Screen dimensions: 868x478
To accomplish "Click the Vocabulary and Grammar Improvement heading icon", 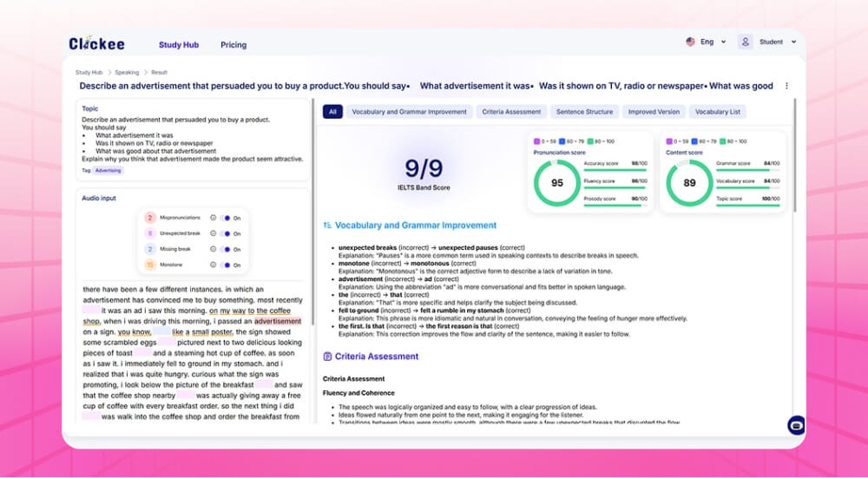I will (327, 226).
